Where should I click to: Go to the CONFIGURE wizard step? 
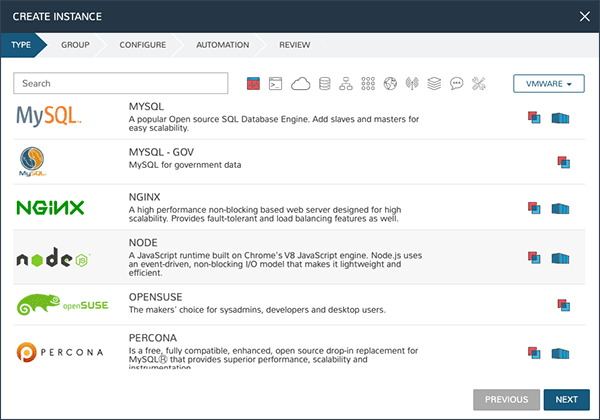[x=143, y=45]
